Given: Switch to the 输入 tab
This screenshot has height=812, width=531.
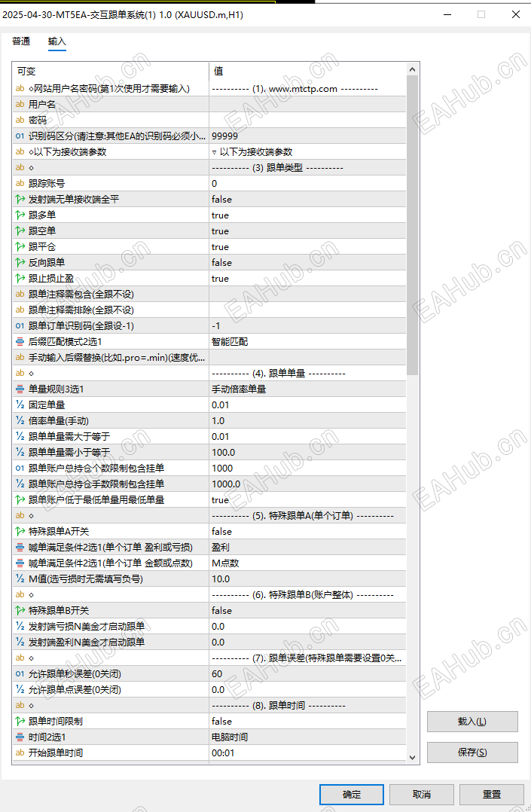Looking at the screenshot, I should click(57, 41).
